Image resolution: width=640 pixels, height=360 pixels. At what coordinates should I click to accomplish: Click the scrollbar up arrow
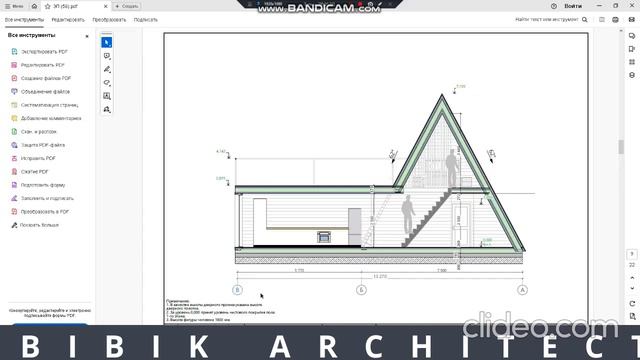621,31
